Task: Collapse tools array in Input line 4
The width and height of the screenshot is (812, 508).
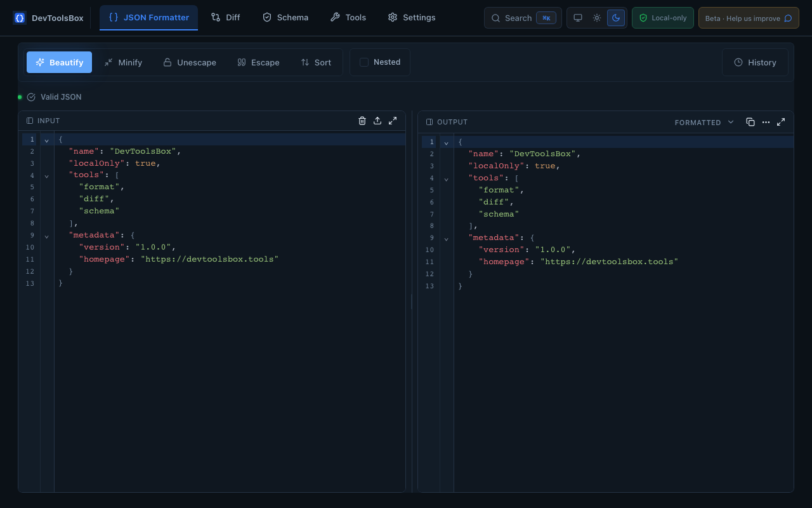Action: click(x=46, y=176)
